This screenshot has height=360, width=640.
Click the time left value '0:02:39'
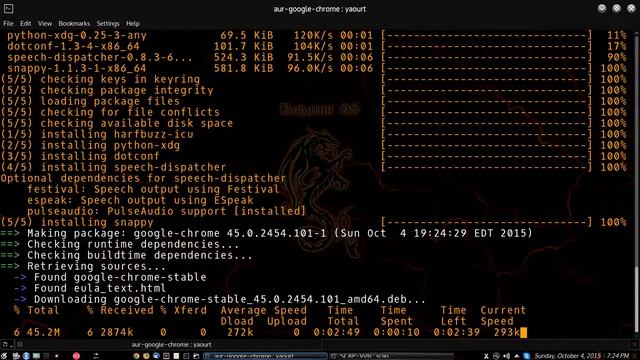pos(457,332)
